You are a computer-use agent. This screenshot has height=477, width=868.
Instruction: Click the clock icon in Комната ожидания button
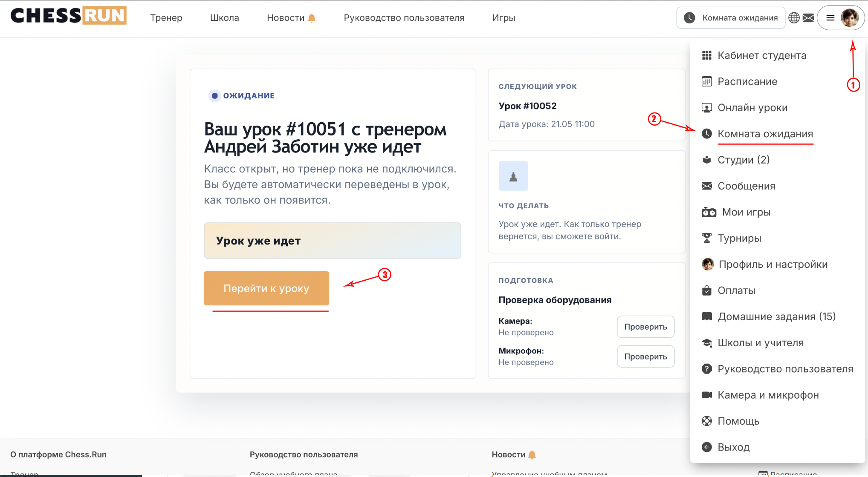[x=689, y=18]
